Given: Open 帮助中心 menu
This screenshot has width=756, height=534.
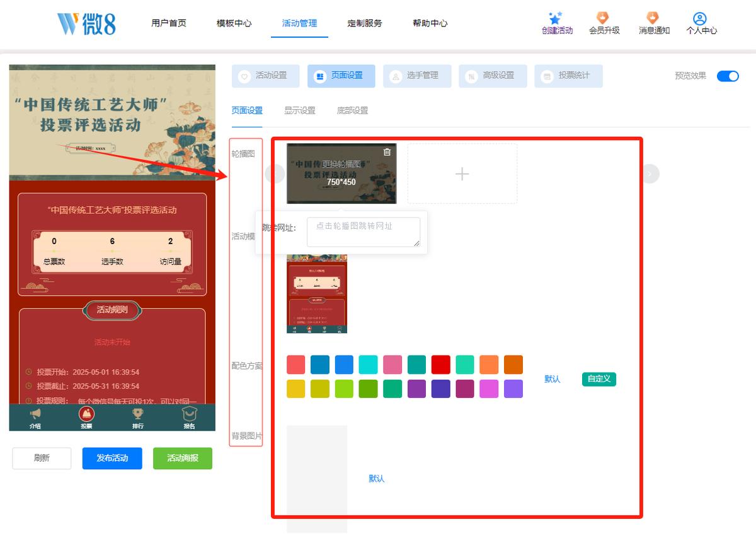Looking at the screenshot, I should coord(430,23).
